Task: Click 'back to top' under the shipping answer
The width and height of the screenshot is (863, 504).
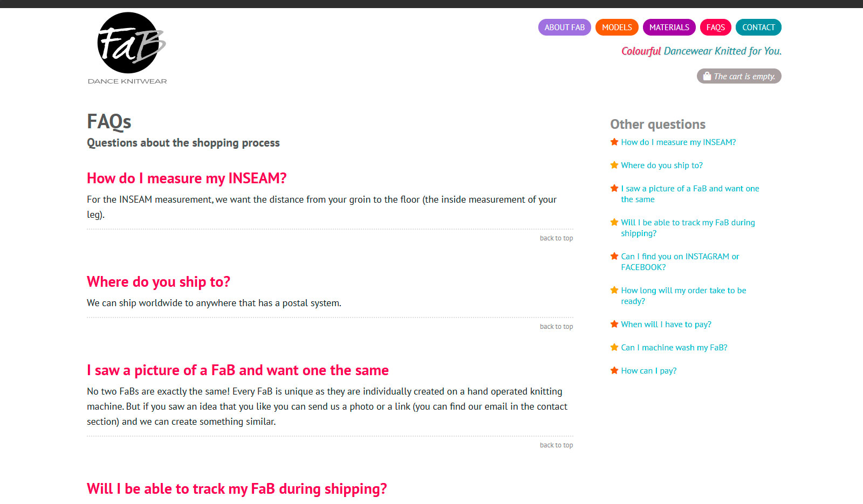Action: tap(556, 327)
